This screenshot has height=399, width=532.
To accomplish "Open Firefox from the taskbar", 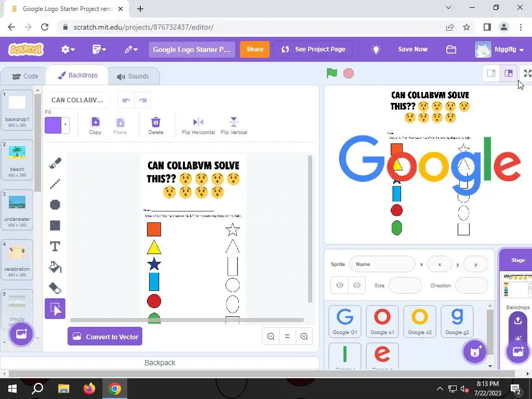I will click(x=89, y=389).
